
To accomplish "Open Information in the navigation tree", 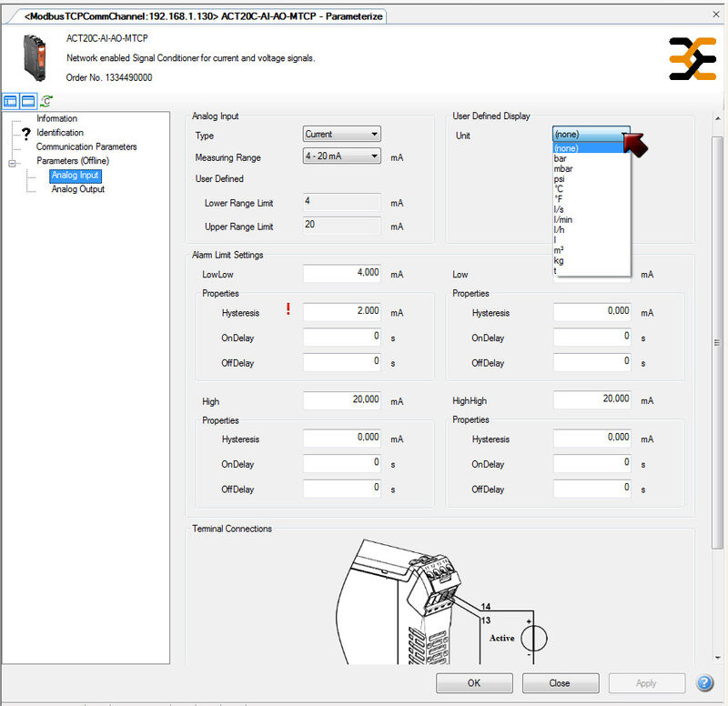I will (x=56, y=119).
